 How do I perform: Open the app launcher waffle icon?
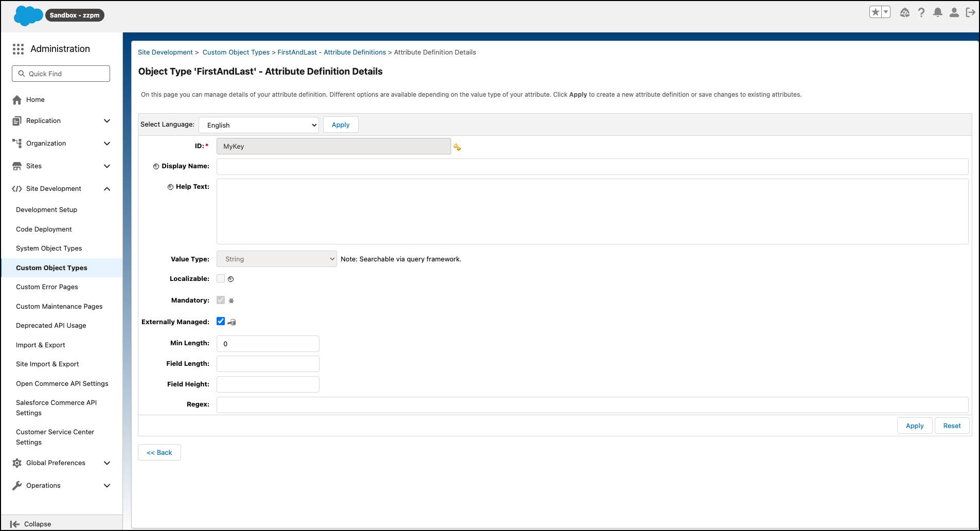[19, 49]
